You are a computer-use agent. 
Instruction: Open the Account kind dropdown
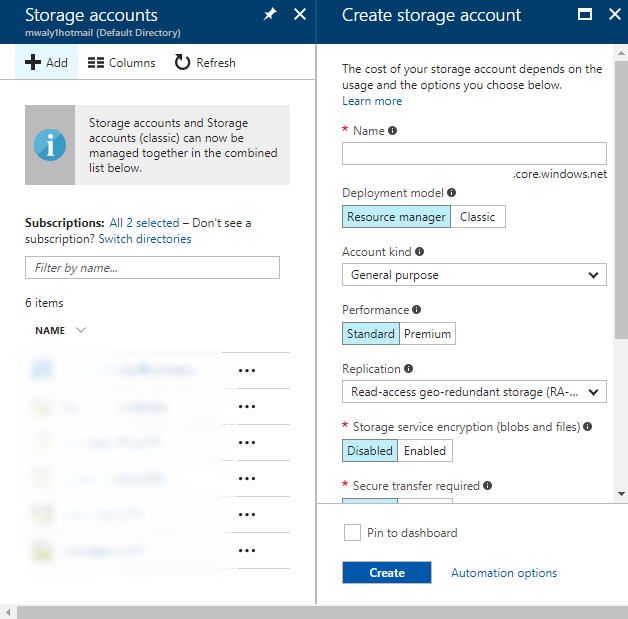tap(474, 275)
